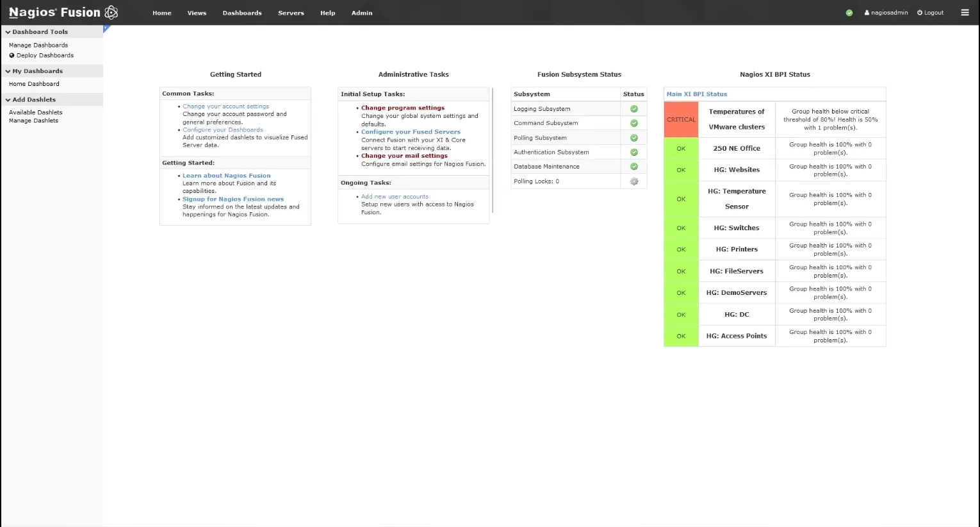Click Configure your Fused Servers link

coord(411,132)
